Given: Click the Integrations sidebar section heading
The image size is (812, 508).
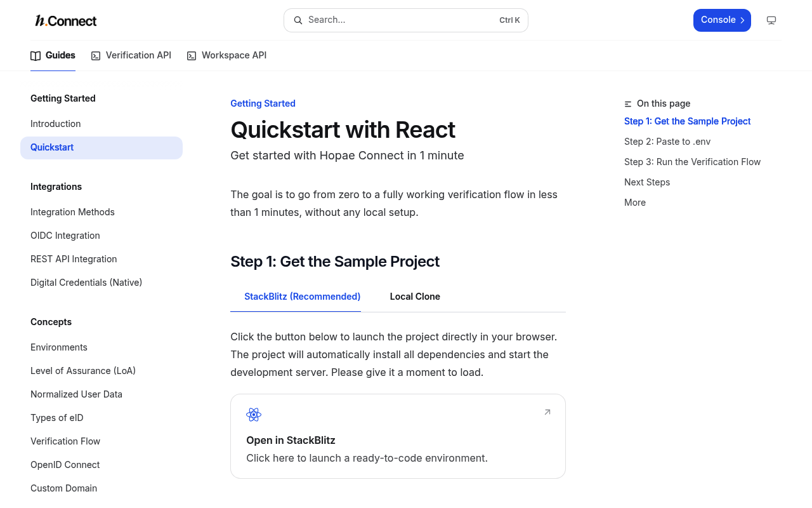Looking at the screenshot, I should 56,187.
